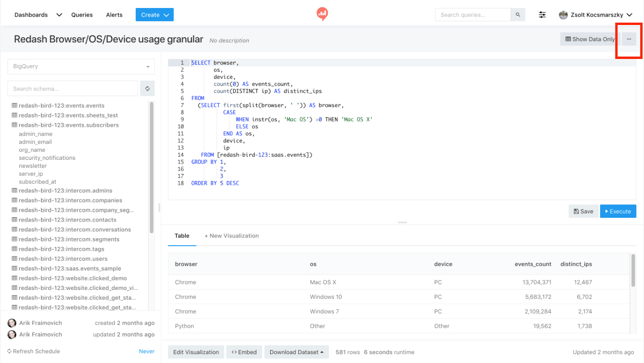Expand the Dashboards dropdown chevron
This screenshot has width=644, height=363.
(x=59, y=15)
